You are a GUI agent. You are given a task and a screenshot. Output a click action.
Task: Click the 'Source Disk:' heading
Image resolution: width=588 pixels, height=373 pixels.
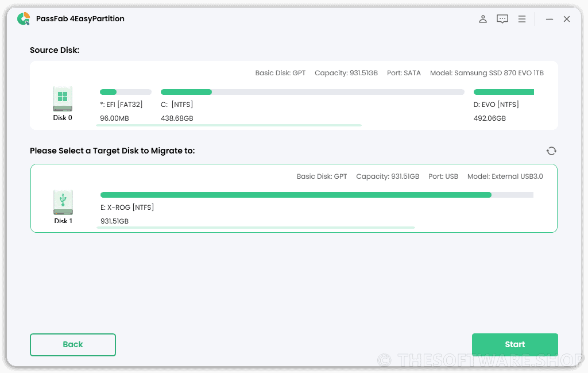(55, 50)
